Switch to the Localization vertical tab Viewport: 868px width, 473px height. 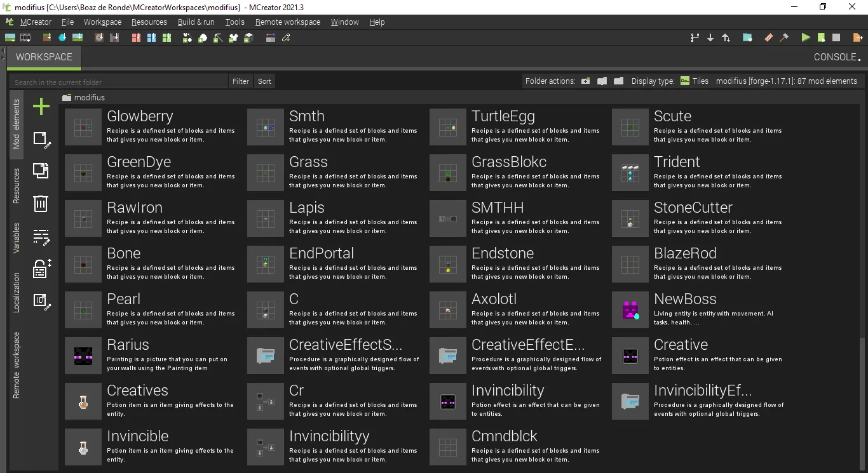17,293
